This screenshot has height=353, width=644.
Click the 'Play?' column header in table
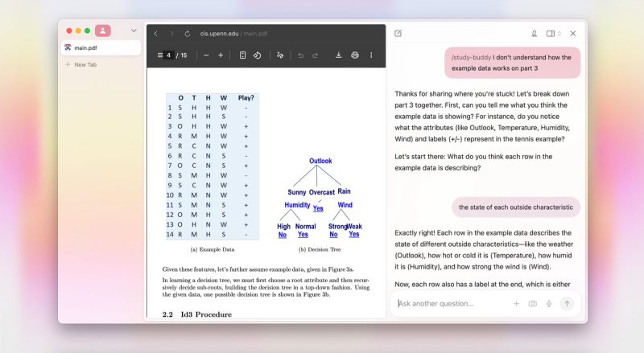tap(246, 97)
